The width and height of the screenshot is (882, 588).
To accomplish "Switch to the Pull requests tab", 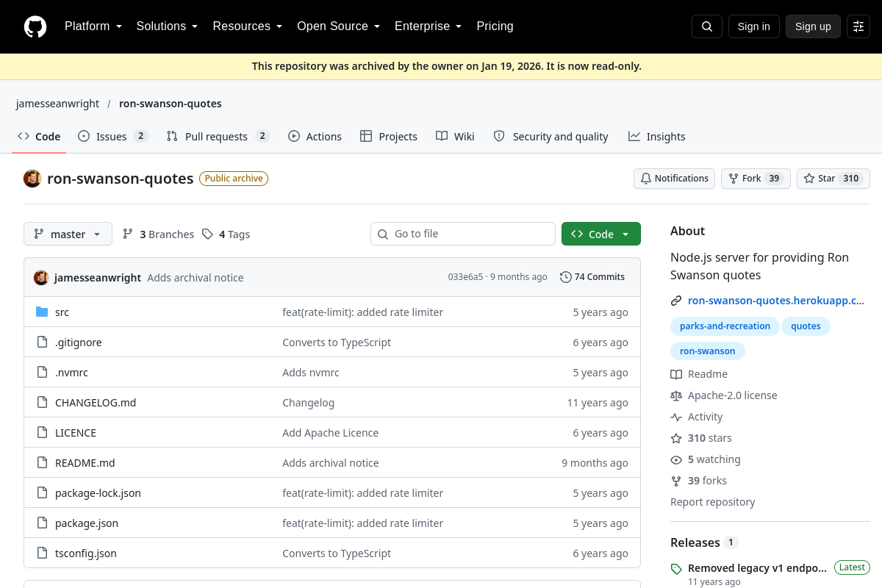I will click(218, 137).
